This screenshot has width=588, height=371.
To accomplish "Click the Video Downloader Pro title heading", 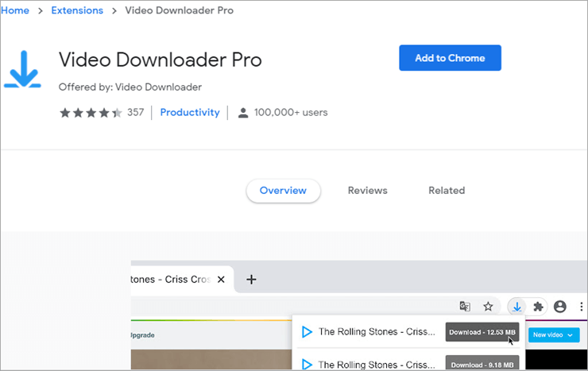I will click(161, 60).
